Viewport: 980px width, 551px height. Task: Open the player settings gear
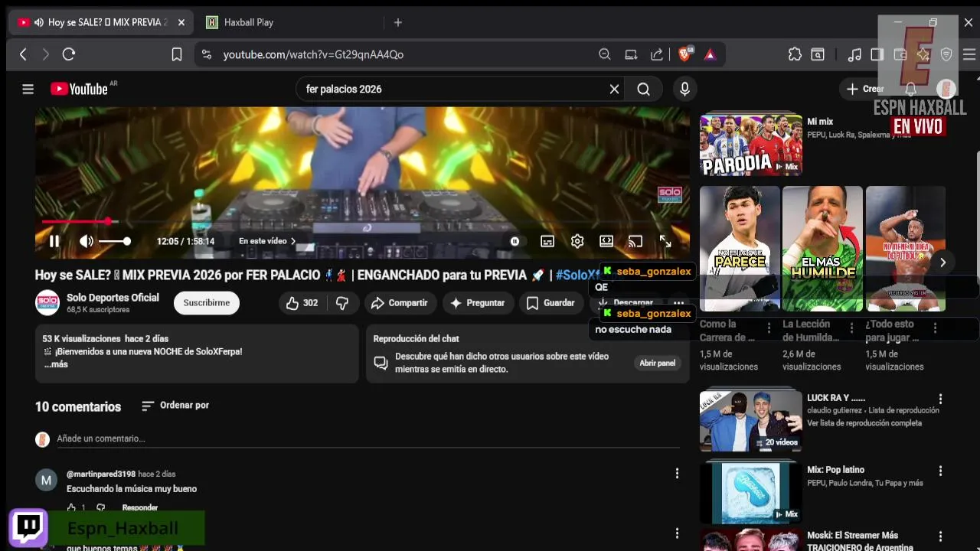coord(577,241)
